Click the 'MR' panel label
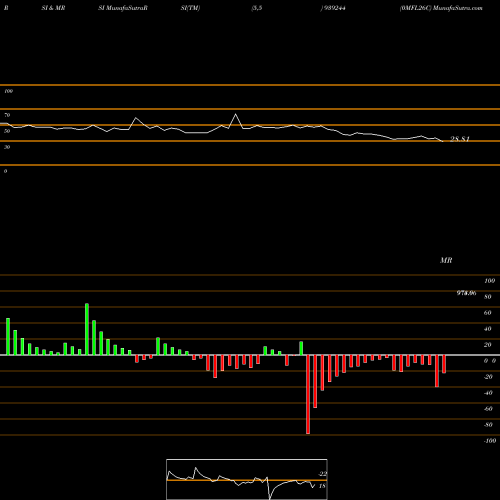The height and width of the screenshot is (500, 500). pos(446,260)
